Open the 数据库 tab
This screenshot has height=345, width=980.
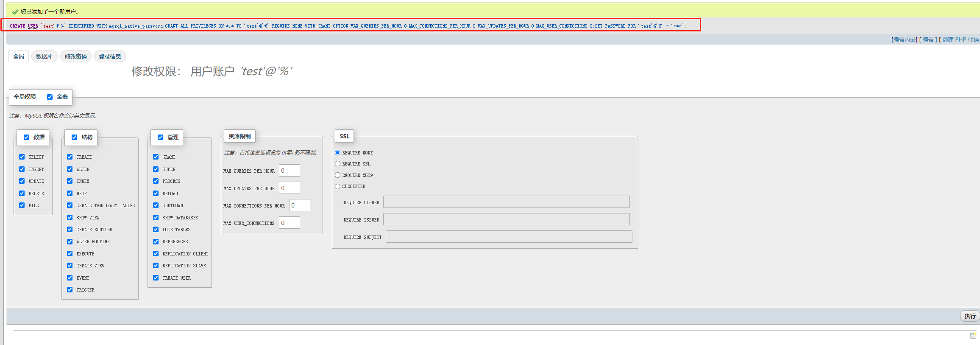pos(45,56)
